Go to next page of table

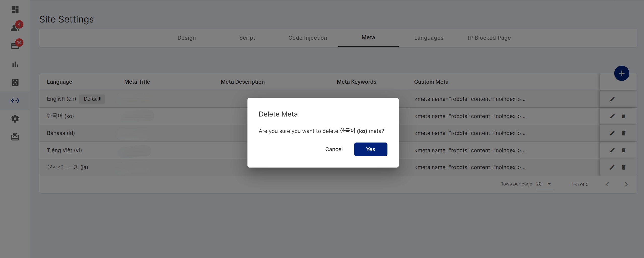[x=626, y=184]
